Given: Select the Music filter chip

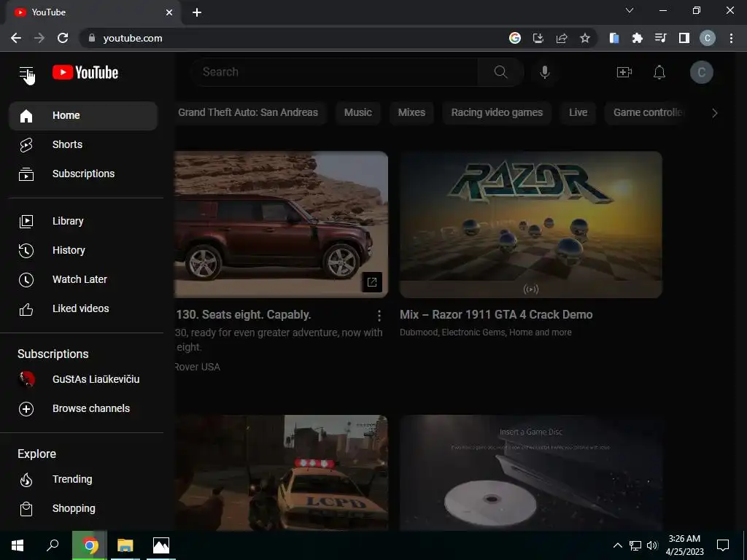Looking at the screenshot, I should coord(357,113).
